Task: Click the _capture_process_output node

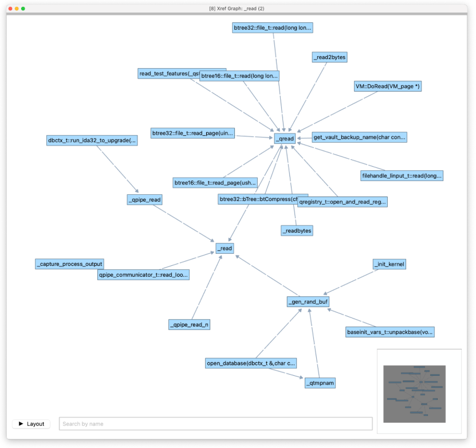Action: coord(69,264)
